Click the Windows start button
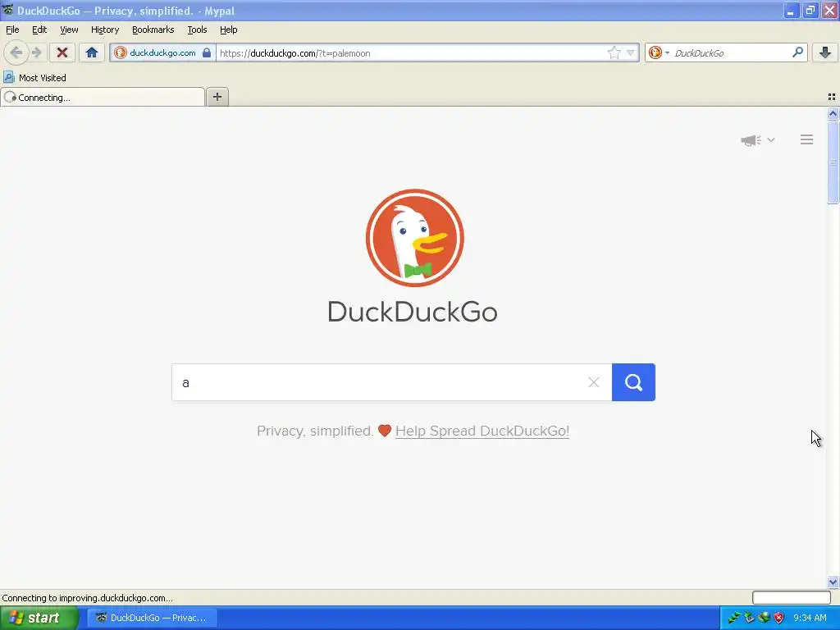This screenshot has height=630, width=840. coord(39,618)
